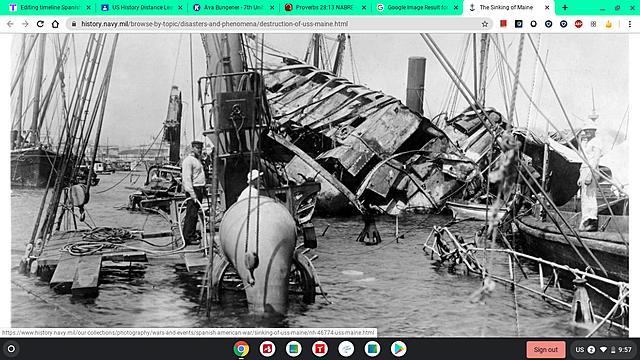Click the gray grid extension icon
This screenshot has width=640, height=360.
tap(593, 24)
